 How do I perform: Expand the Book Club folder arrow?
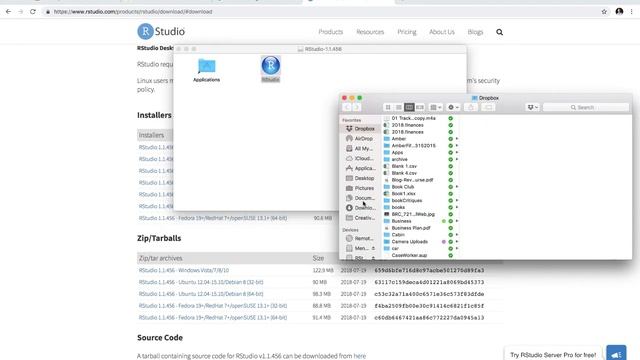click(457, 187)
